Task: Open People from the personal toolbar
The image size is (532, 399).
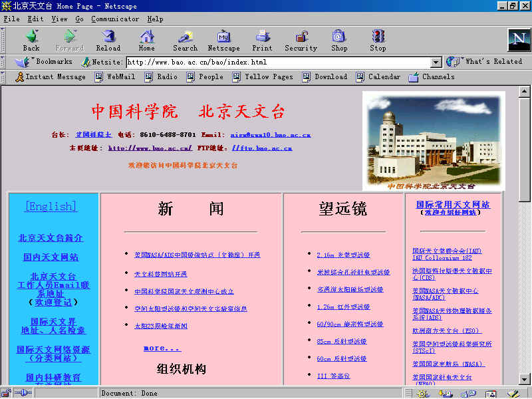Action: pyautogui.click(x=205, y=77)
